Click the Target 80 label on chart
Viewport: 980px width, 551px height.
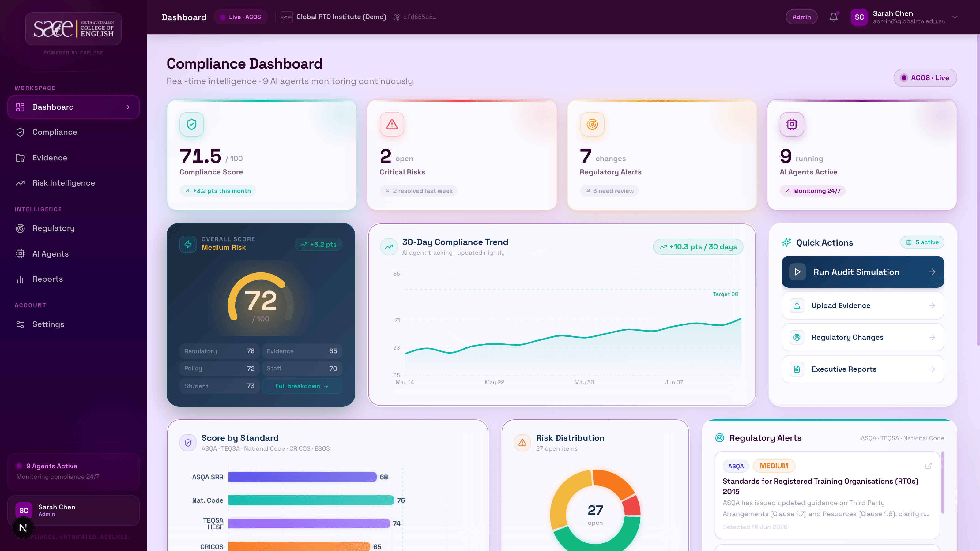[x=725, y=294]
